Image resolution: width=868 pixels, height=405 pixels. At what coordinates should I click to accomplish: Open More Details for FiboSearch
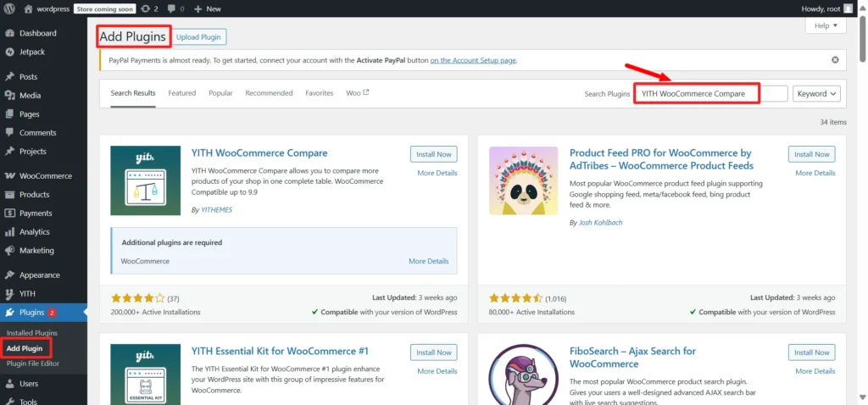click(815, 371)
